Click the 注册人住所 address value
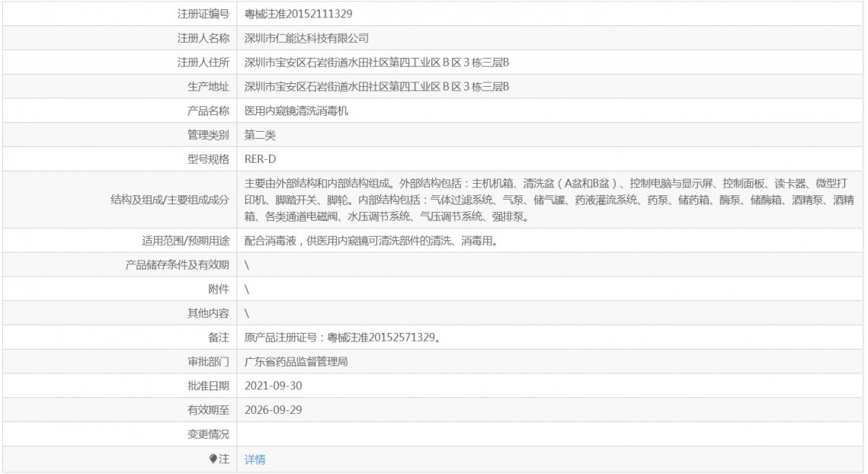This screenshot has width=868, height=474. (377, 62)
